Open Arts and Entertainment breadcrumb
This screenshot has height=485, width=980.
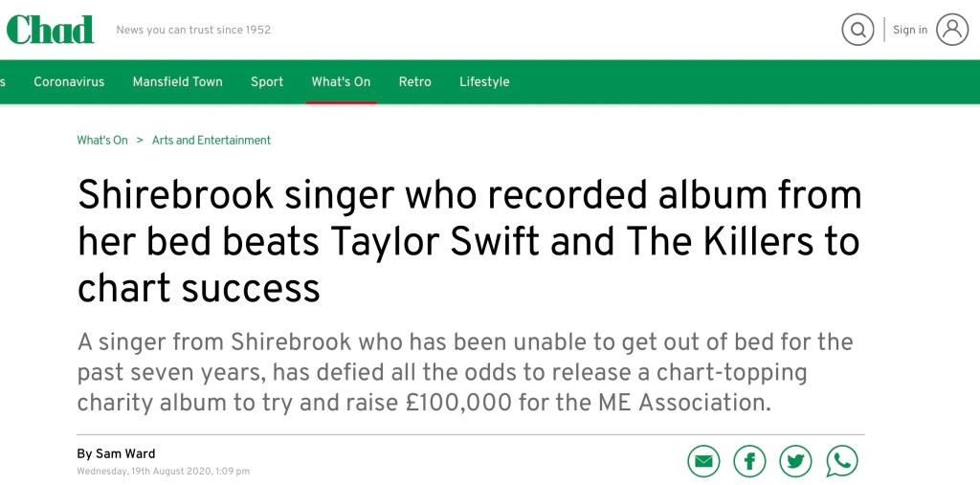[x=212, y=141]
